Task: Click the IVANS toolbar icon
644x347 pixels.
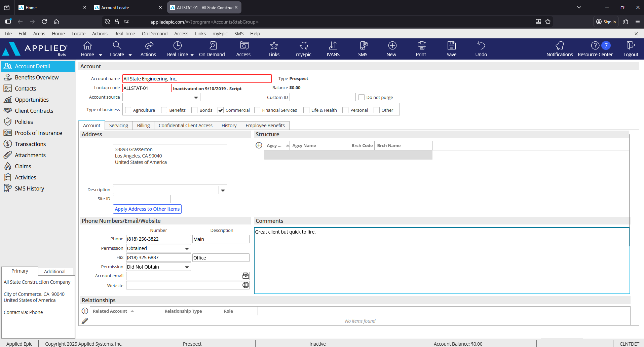Action: tap(333, 49)
